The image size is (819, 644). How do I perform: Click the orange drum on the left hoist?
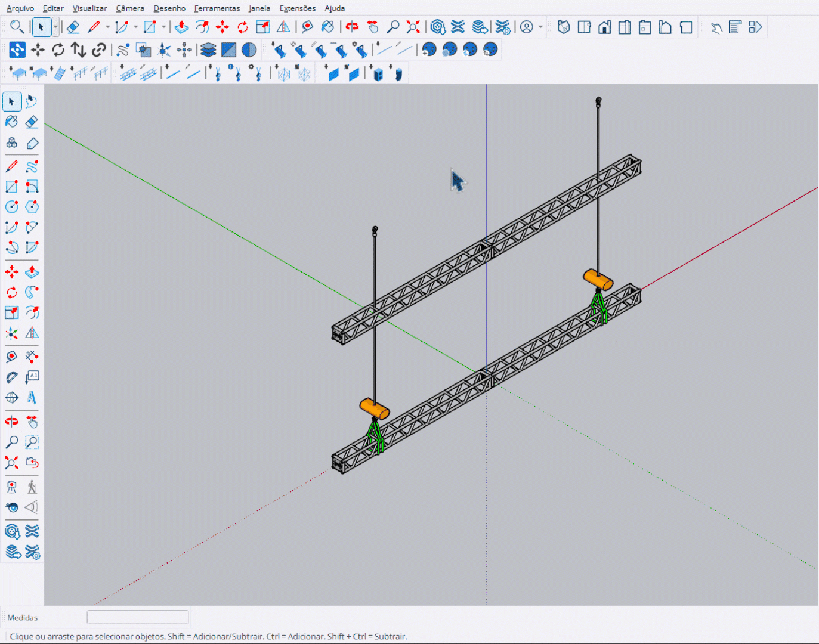[374, 409]
